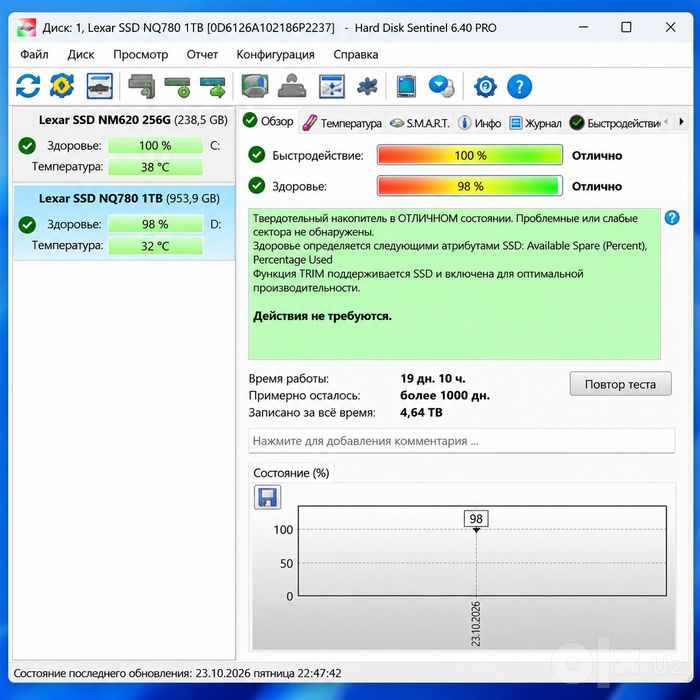Click the gray drive with head icon

tap(292, 86)
